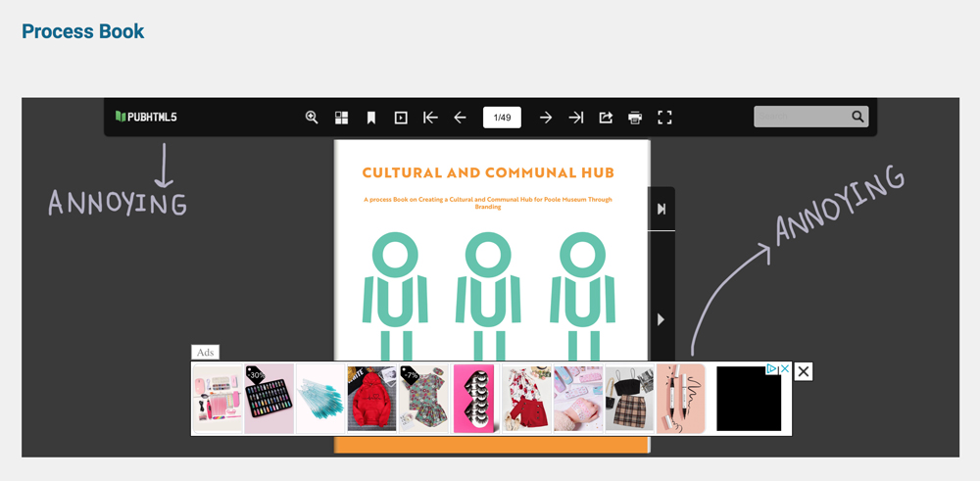Go to the previous page arrow

[x=460, y=118]
